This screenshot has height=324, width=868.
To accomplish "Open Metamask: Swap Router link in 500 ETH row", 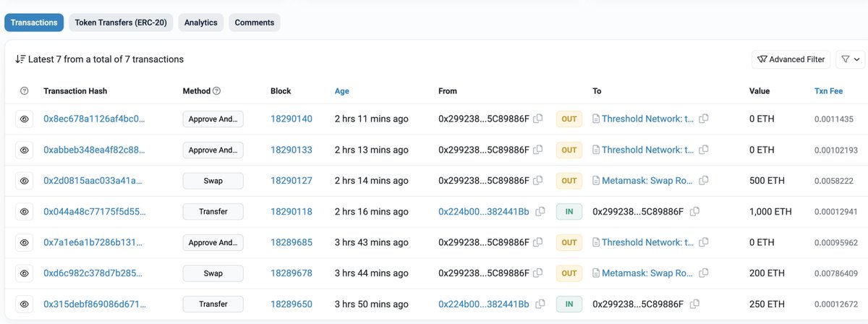I will (x=647, y=181).
